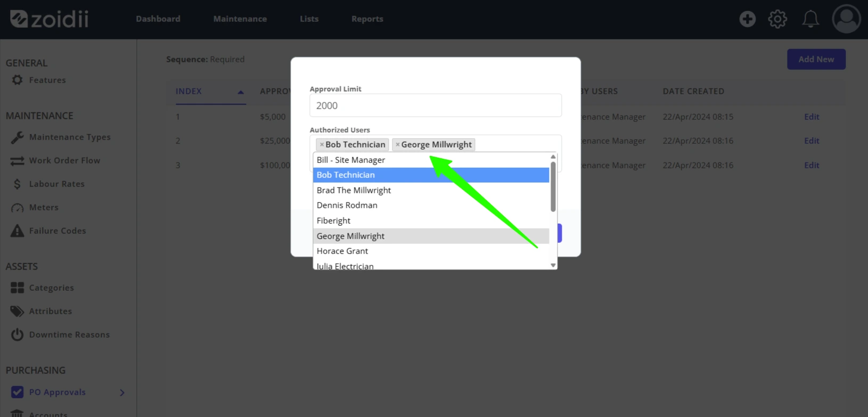This screenshot has width=868, height=417.
Task: Open the Reports menu
Action: [x=367, y=19]
